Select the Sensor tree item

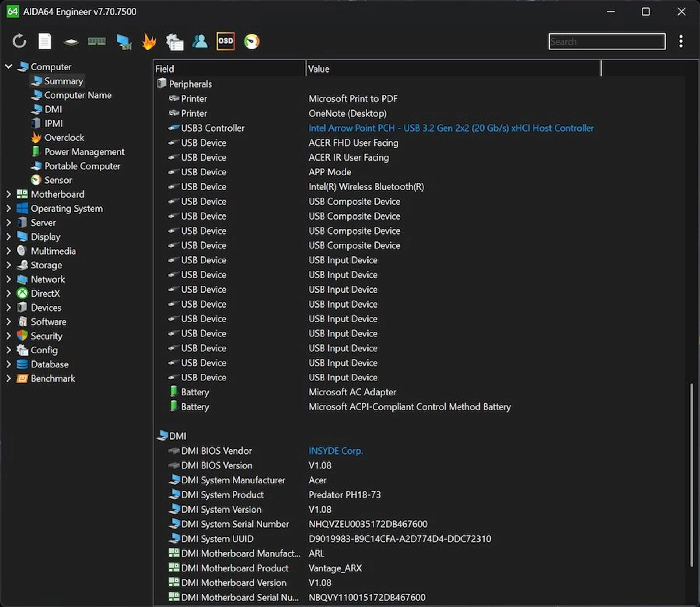pos(51,180)
